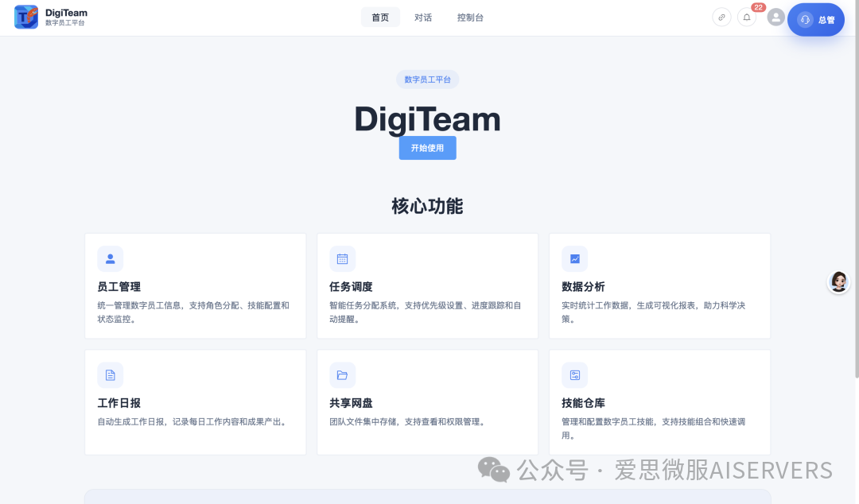This screenshot has height=504, width=859.
Task: Click the DigiTeam logo icon
Action: (26, 17)
